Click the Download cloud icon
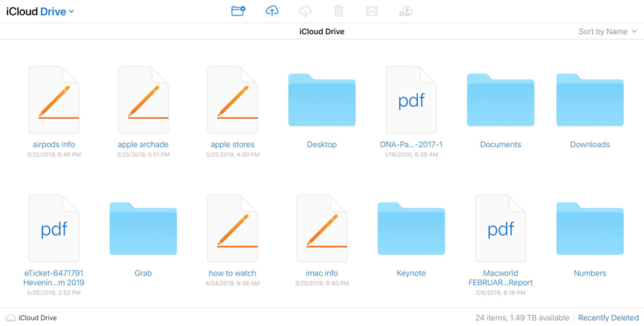The width and height of the screenshot is (644, 326). pos(305,11)
